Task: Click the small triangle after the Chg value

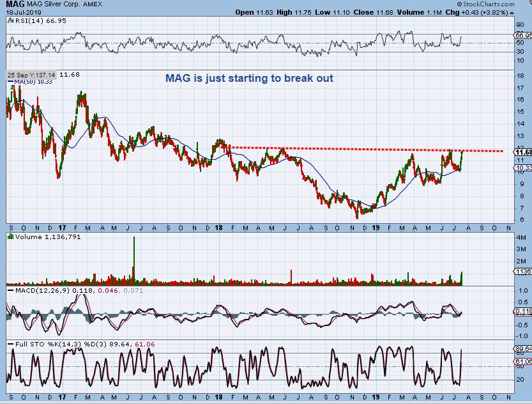Action: (x=512, y=13)
